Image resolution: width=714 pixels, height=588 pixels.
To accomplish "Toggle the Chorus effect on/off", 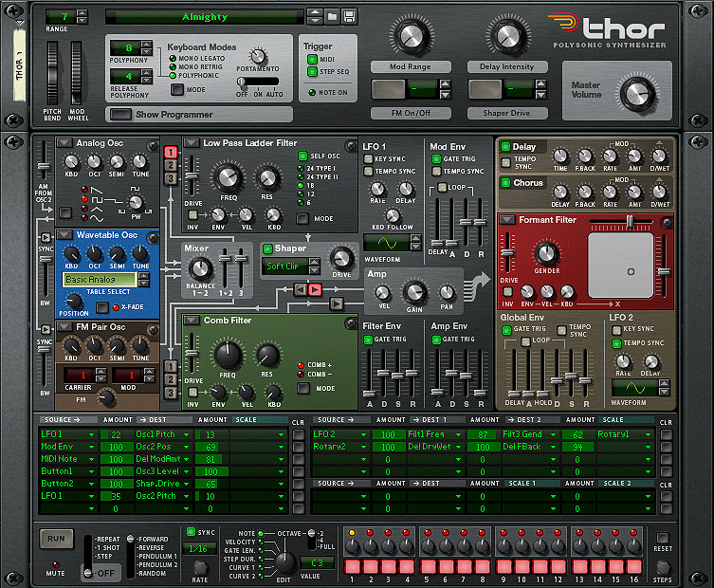I will pos(505,183).
